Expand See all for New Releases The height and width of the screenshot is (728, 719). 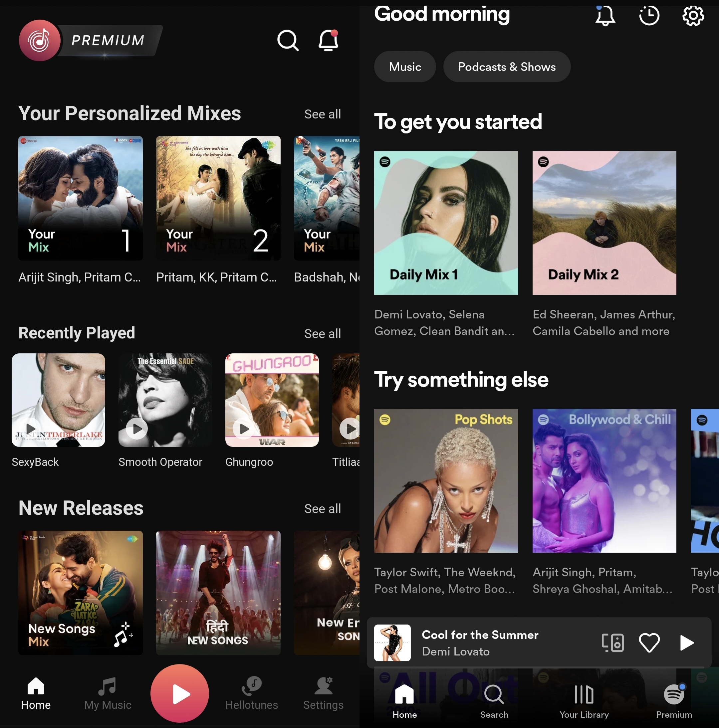322,509
